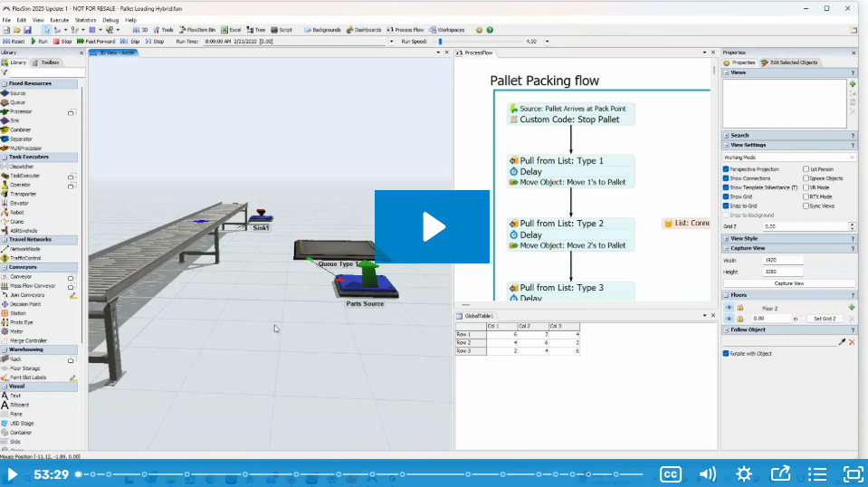
Task: Open the Script console
Action: [281, 30]
